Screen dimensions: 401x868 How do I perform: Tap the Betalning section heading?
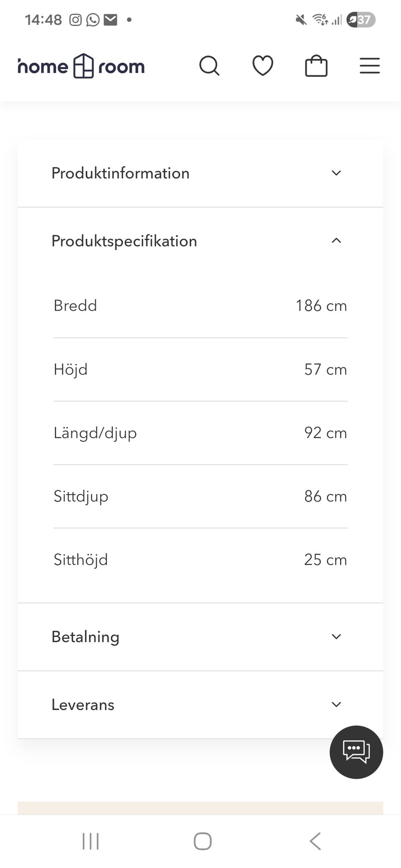[x=85, y=637]
